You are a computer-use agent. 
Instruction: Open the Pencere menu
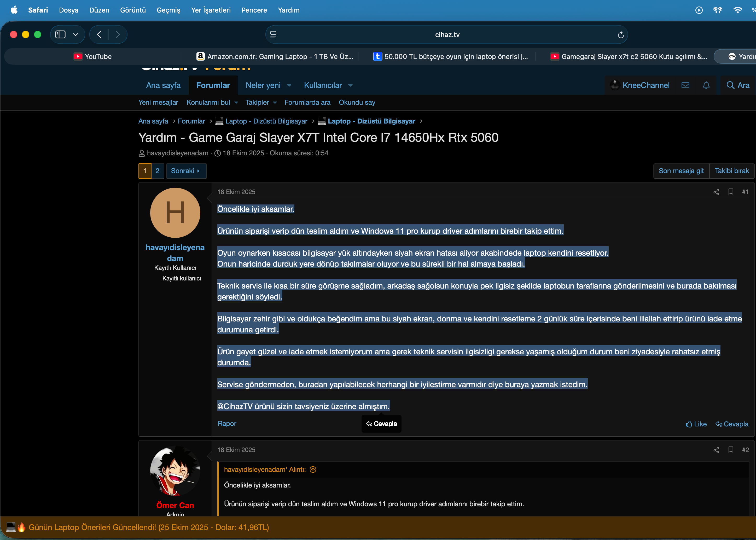coord(254,10)
